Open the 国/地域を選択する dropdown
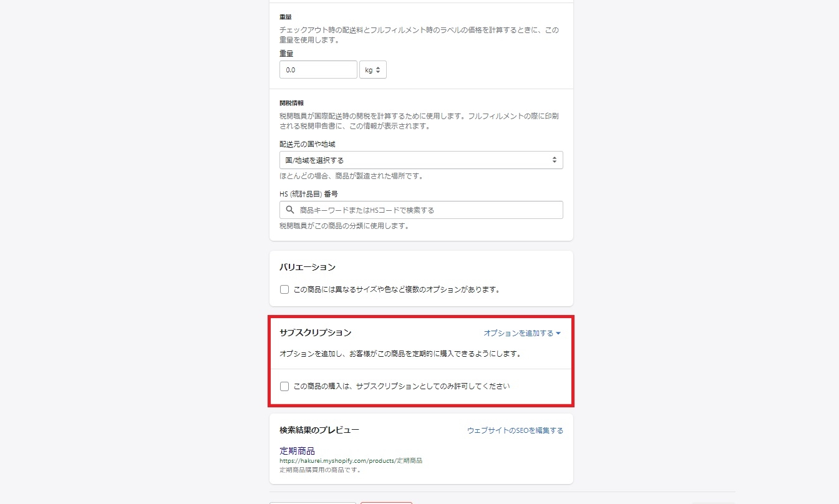Viewport: 839px width, 504px height. tap(421, 160)
